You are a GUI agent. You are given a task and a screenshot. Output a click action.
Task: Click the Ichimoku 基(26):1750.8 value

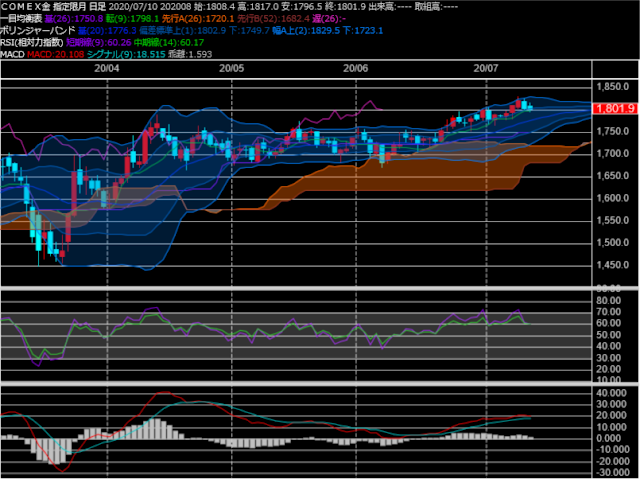tap(74, 18)
